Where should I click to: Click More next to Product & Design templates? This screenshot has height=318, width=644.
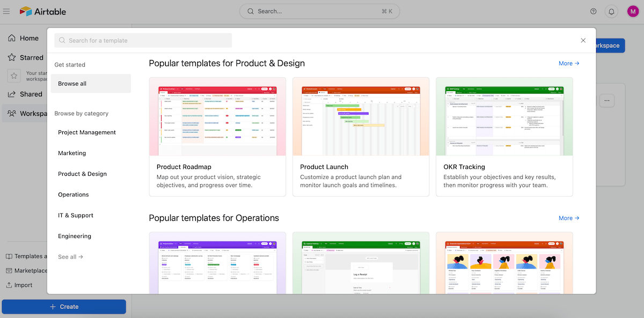point(568,63)
